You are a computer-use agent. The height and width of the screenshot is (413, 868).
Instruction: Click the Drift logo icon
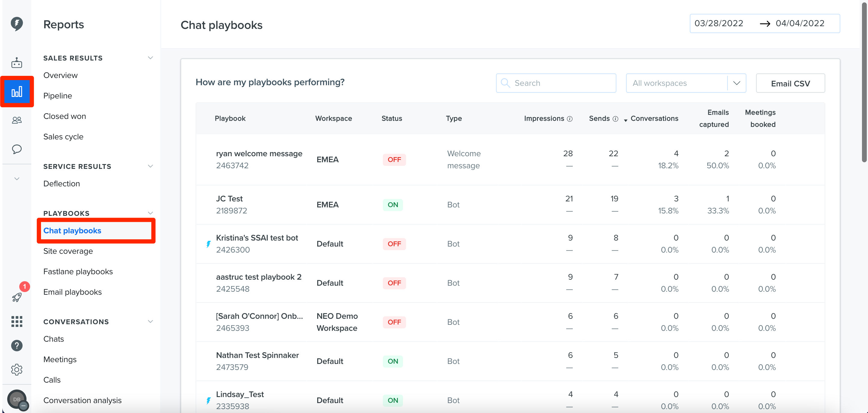coord(17,23)
